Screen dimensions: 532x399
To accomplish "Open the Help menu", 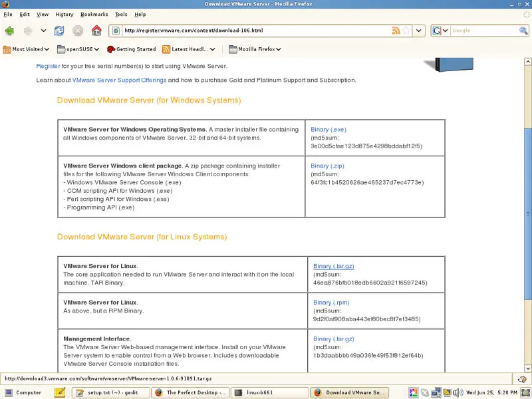I will pyautogui.click(x=140, y=14).
